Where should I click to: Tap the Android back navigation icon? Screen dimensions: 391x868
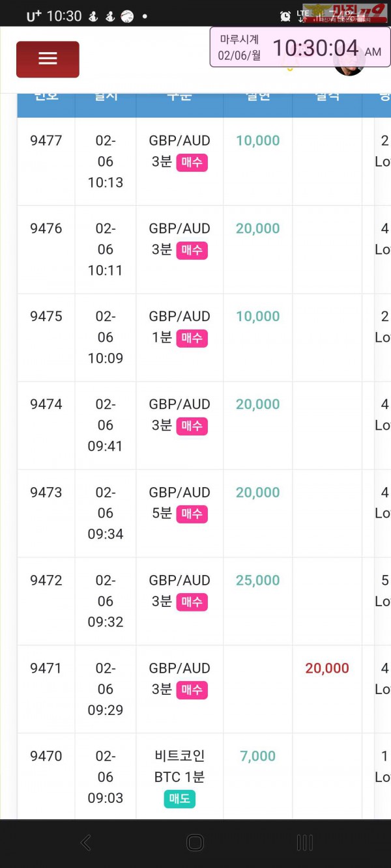(x=85, y=843)
